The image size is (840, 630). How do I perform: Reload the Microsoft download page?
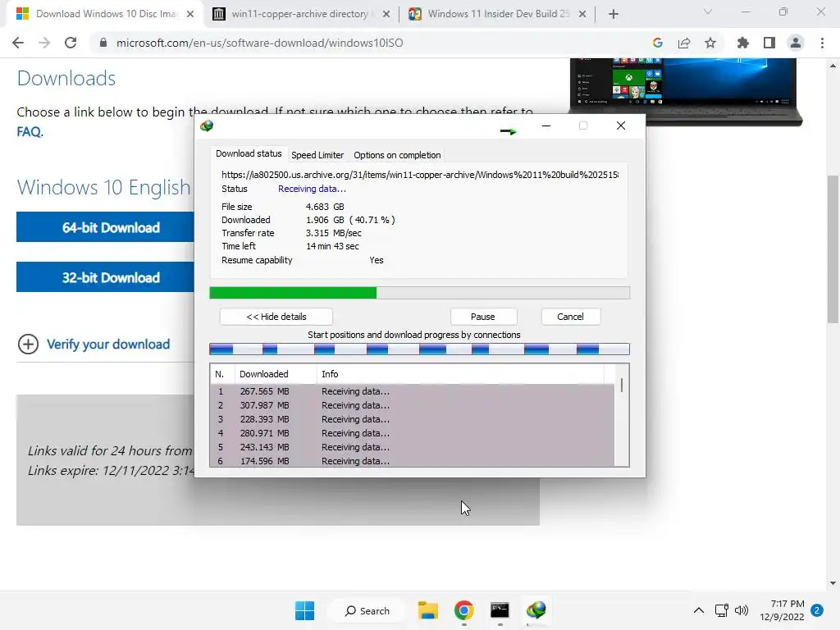(x=71, y=43)
